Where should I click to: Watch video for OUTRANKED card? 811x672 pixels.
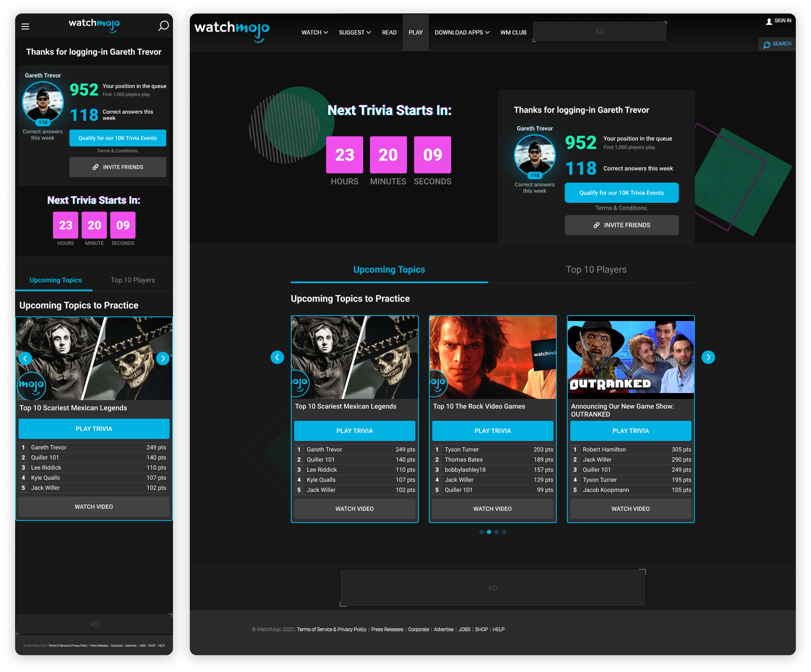coord(631,509)
